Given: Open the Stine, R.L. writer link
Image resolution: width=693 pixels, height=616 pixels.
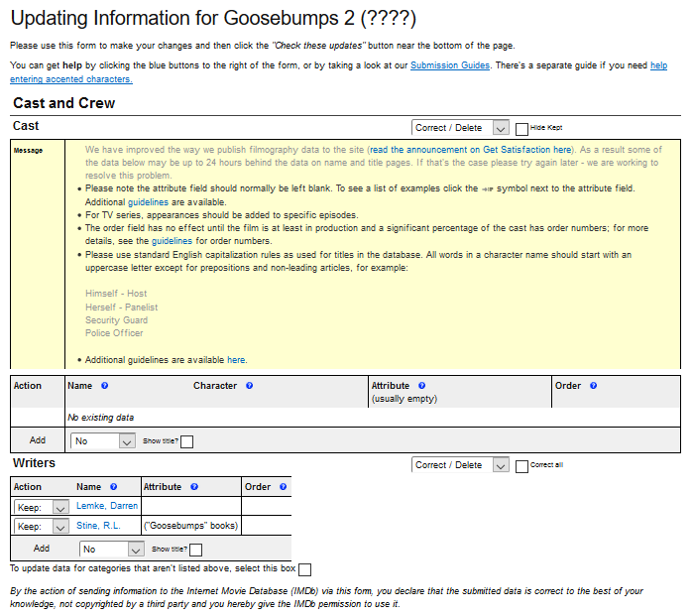Looking at the screenshot, I should coord(98,526).
